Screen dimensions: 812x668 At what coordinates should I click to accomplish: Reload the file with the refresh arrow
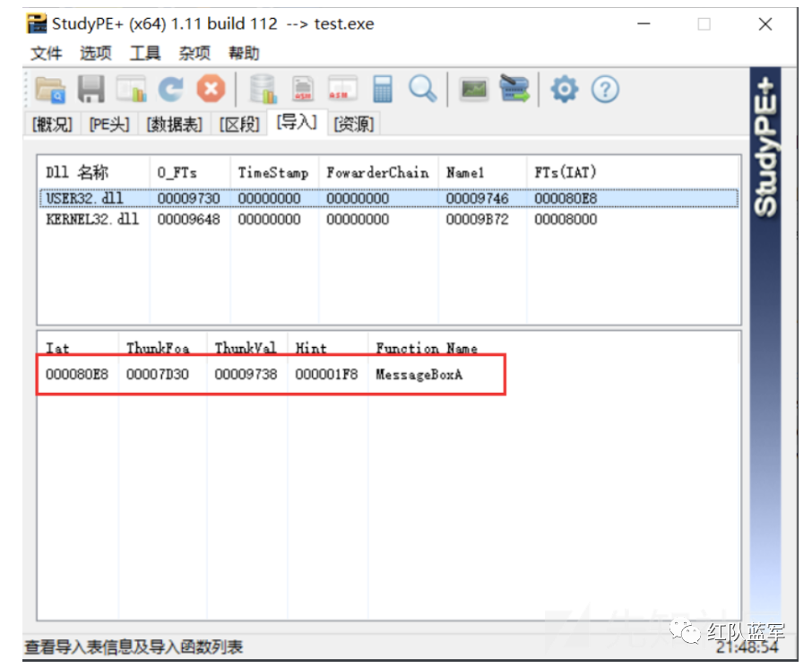tap(171, 89)
